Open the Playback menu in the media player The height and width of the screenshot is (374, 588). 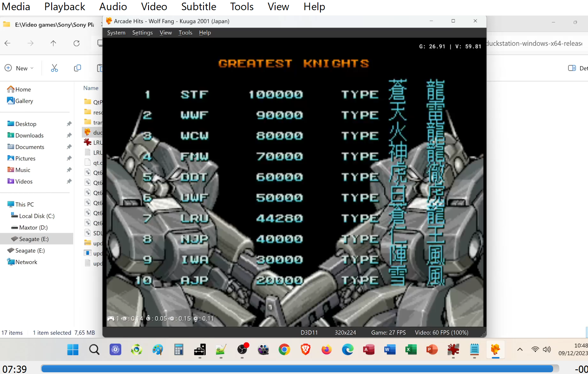[x=65, y=6]
